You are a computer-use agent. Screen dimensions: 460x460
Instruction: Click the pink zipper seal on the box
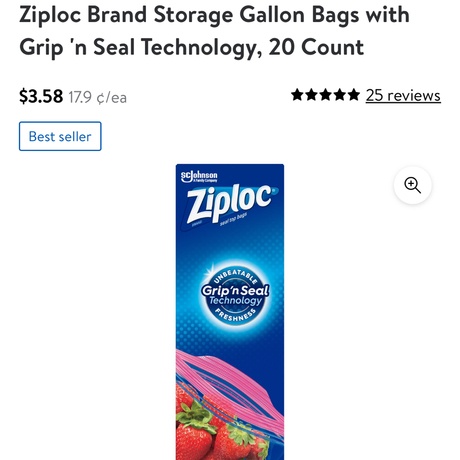click(230, 380)
